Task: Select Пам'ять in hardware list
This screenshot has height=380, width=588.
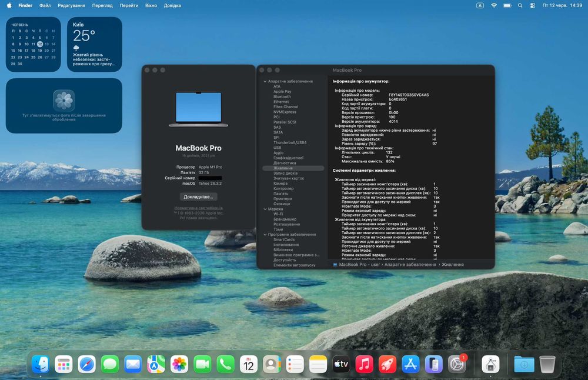Action: pos(281,194)
